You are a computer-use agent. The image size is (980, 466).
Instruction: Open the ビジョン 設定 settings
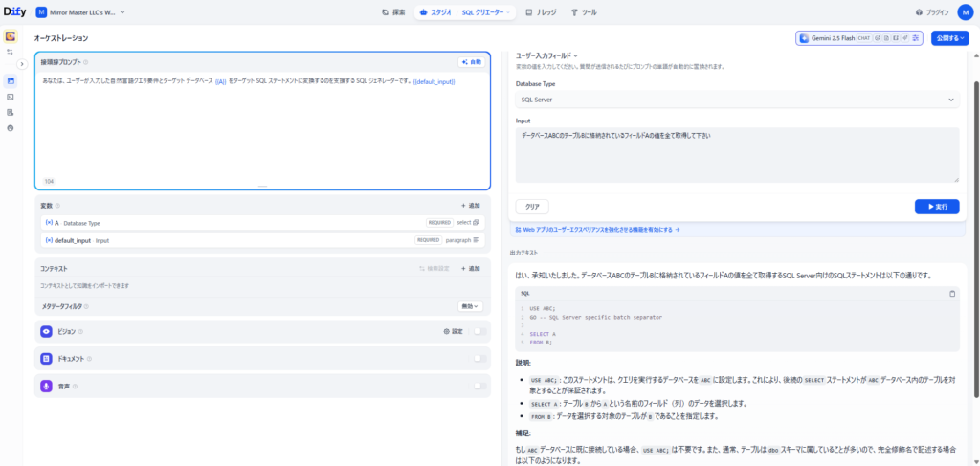tap(453, 331)
